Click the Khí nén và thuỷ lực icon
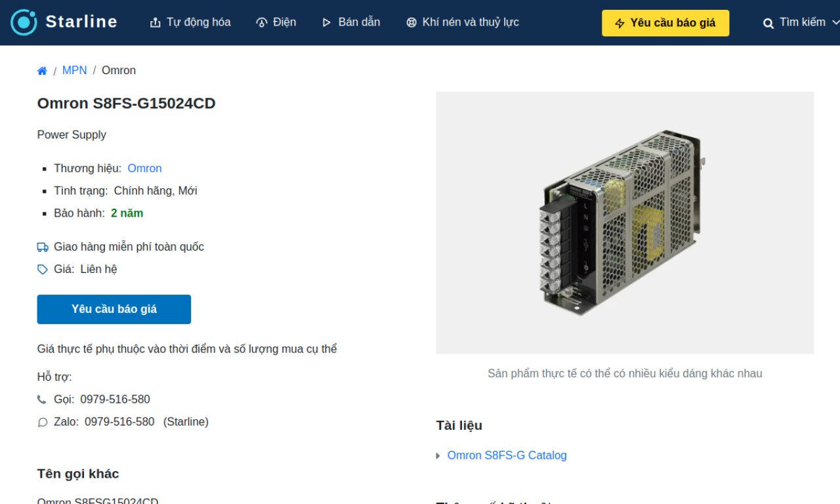Screen dimensions: 840x504 [x=411, y=23]
